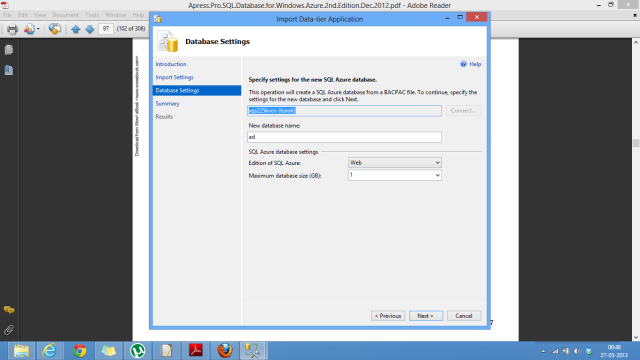The image size is (640, 360).
Task: Click the Adobe Reader PDF title bar icon
Action: (x=5, y=5)
